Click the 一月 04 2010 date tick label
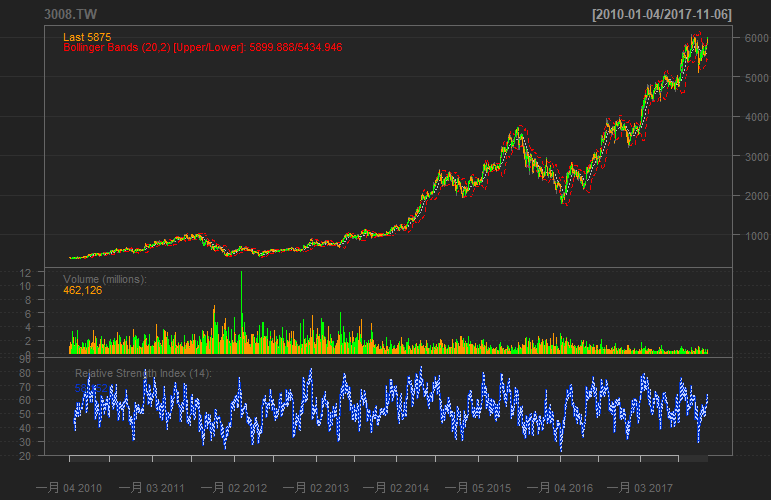The width and height of the screenshot is (771, 500). [69, 487]
